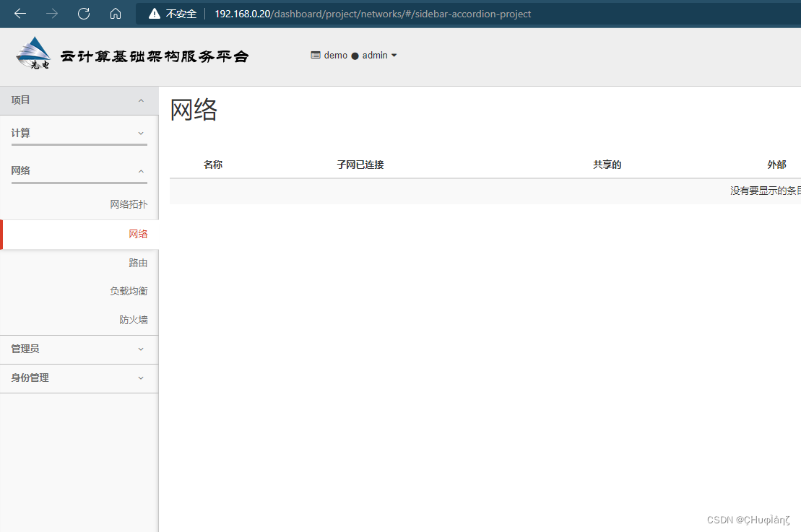Viewport: 801px width, 532px height.
Task: Click the 外部 column header
Action: pyautogui.click(x=776, y=165)
